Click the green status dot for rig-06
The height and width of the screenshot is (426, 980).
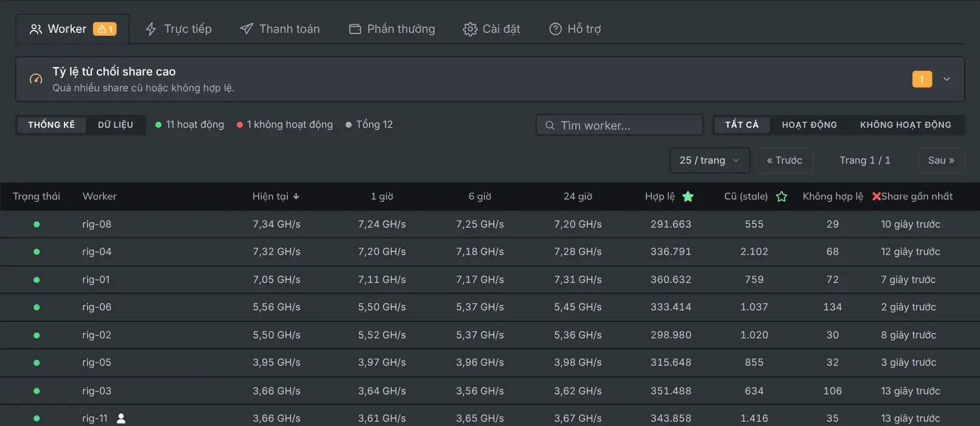(37, 307)
